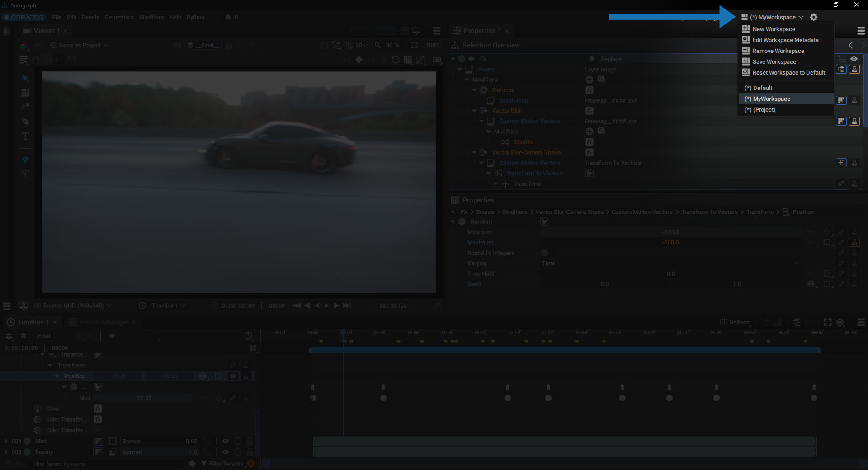Open Properties panel hamburger menu
Screen dimensions: 868x470
(x=861, y=31)
